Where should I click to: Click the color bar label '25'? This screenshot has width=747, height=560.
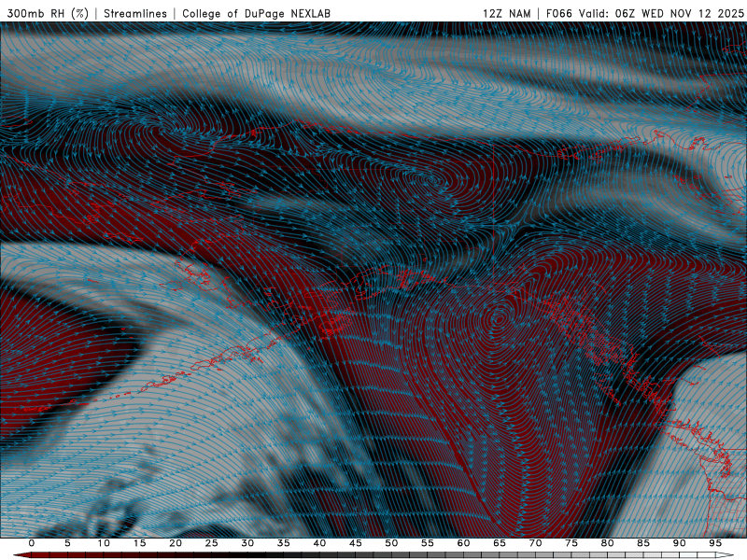pyautogui.click(x=212, y=543)
